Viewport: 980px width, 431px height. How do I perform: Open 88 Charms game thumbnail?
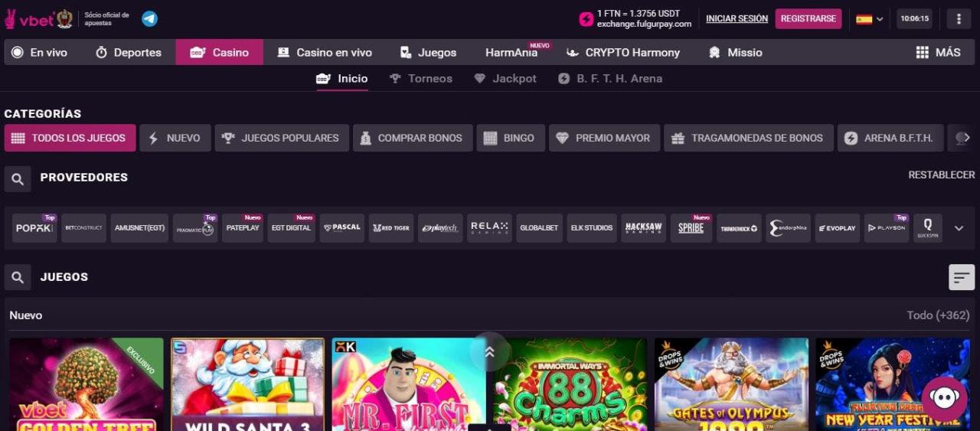point(570,384)
